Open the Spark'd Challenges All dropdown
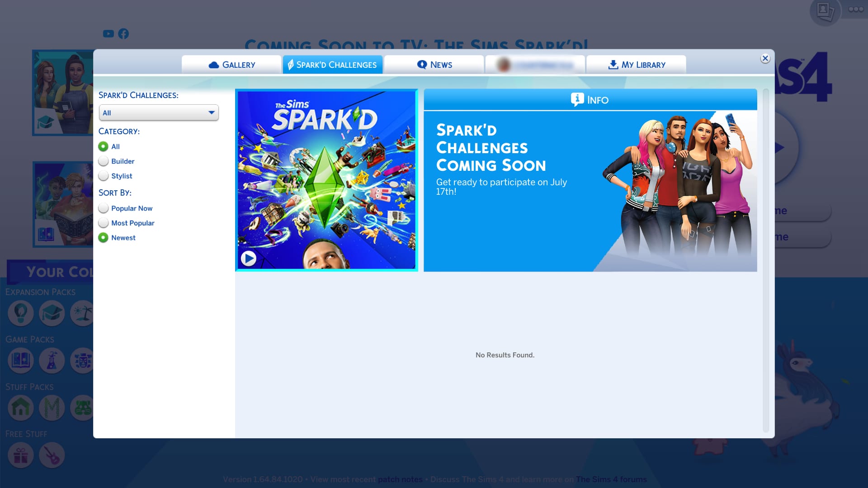This screenshot has height=488, width=868. (159, 113)
